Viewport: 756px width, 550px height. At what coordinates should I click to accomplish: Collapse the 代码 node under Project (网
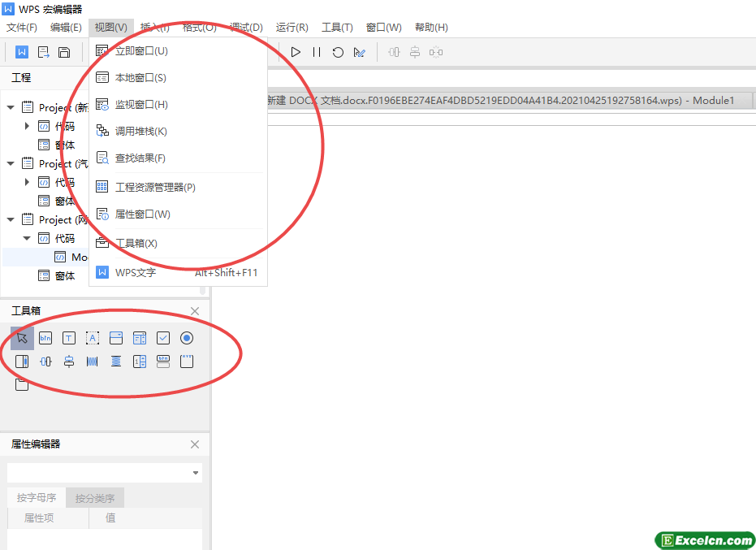coord(27,238)
